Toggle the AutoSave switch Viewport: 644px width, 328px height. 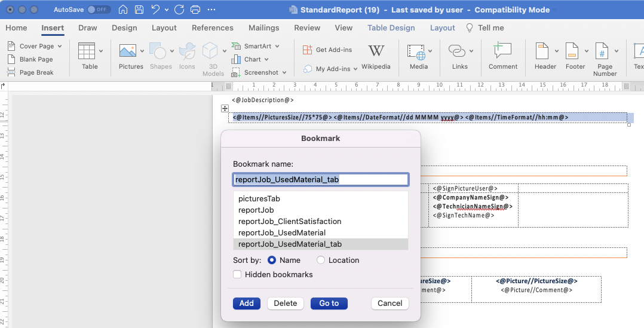tap(99, 10)
